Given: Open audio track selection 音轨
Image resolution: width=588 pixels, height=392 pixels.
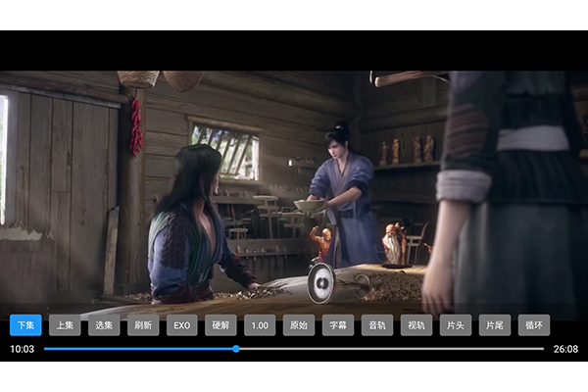Looking at the screenshot, I should click(x=377, y=324).
